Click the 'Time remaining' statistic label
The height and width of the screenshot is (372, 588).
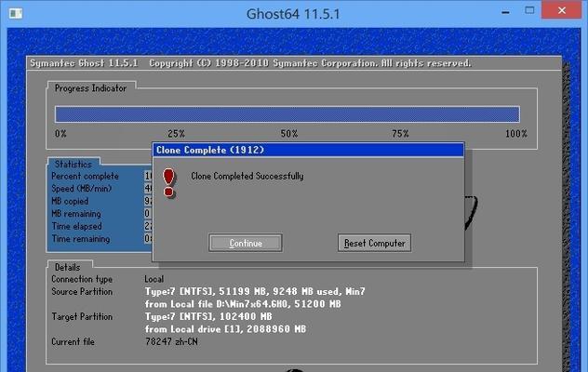(x=81, y=238)
